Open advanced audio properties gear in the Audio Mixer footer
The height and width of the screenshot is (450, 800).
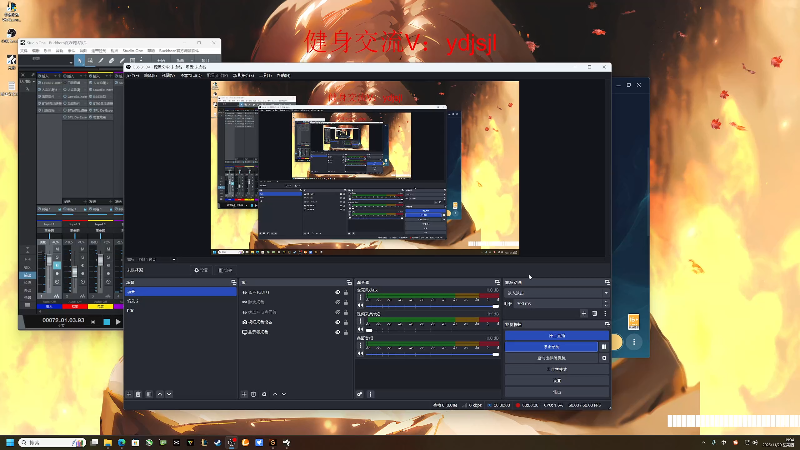[x=360, y=394]
